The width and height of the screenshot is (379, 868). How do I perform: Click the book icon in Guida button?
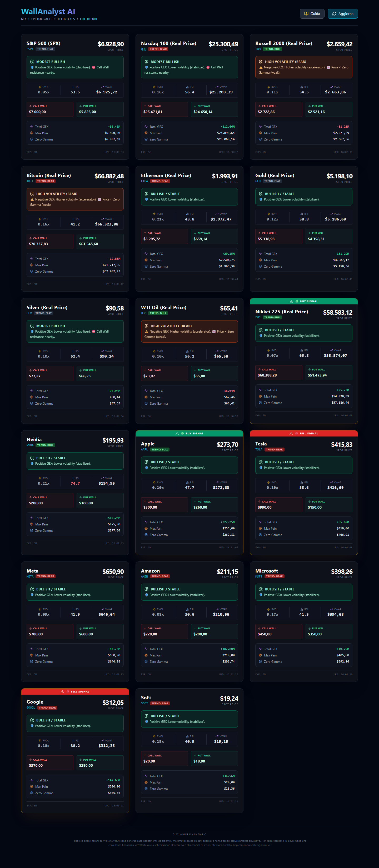click(x=306, y=14)
